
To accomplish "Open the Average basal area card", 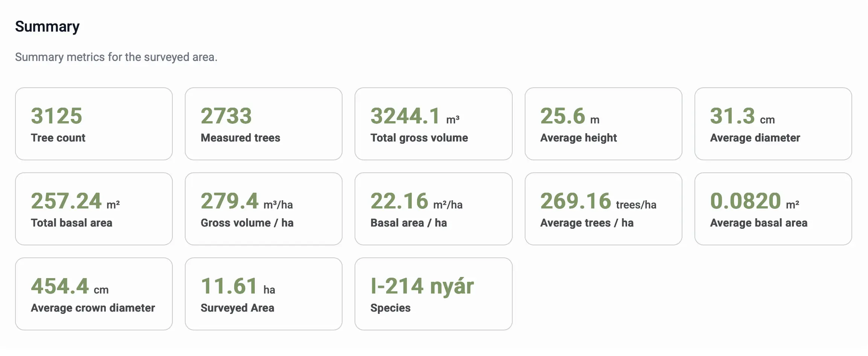I will pos(773,209).
